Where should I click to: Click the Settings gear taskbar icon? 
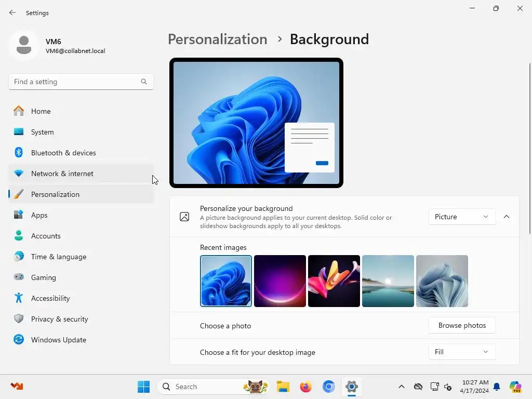(x=352, y=387)
